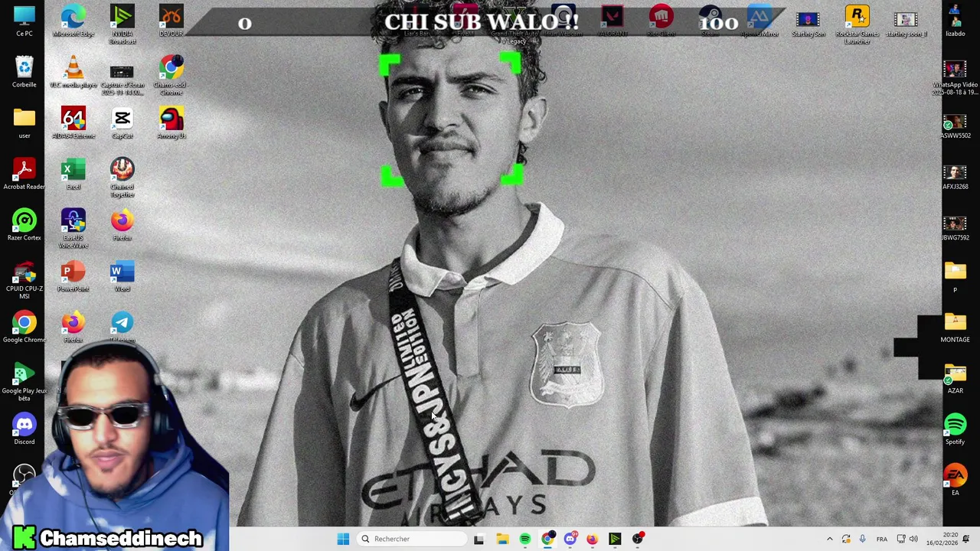The image size is (980, 551).
Task: Launch the Among Us shortcut
Action: (x=171, y=122)
